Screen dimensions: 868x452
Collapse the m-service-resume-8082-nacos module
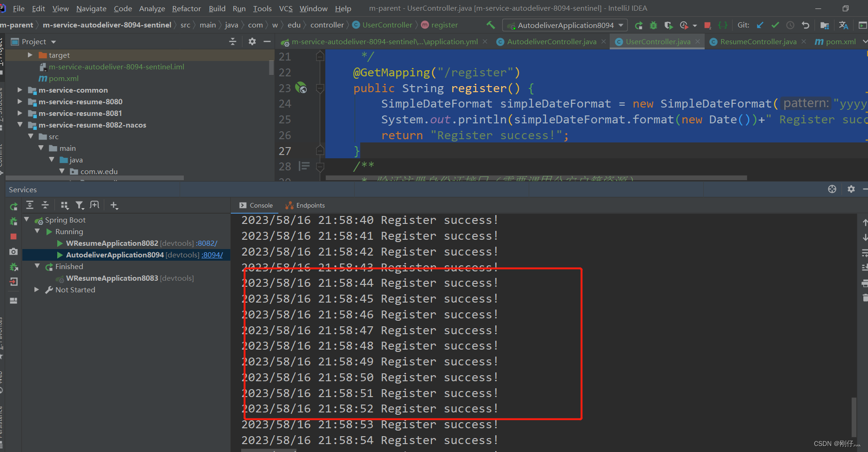pos(20,125)
